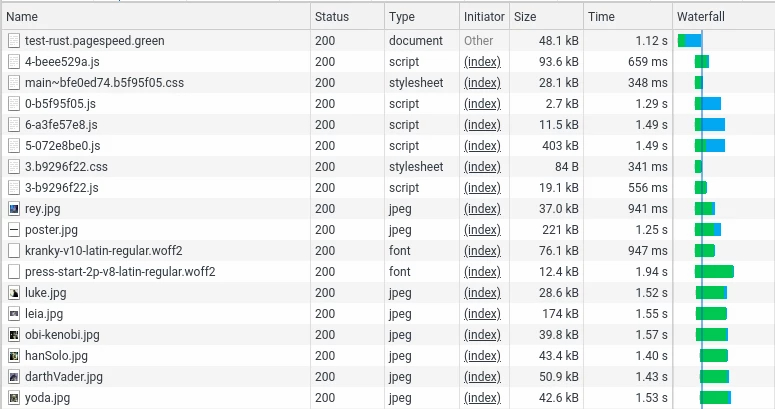Select the leia.jpg request row
Screen dimensions: 775x409
coord(44,314)
